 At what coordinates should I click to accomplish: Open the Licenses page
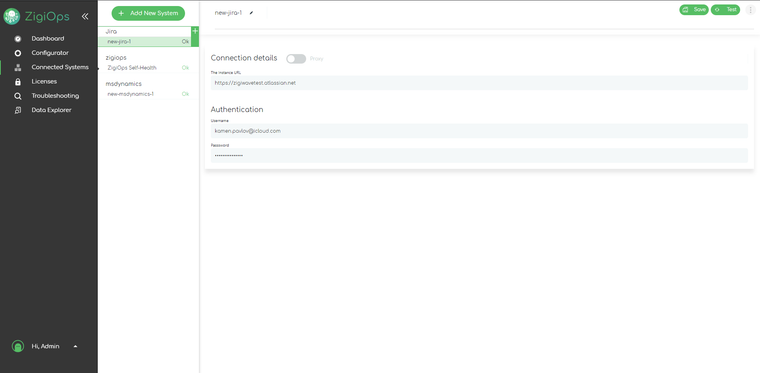coord(44,81)
